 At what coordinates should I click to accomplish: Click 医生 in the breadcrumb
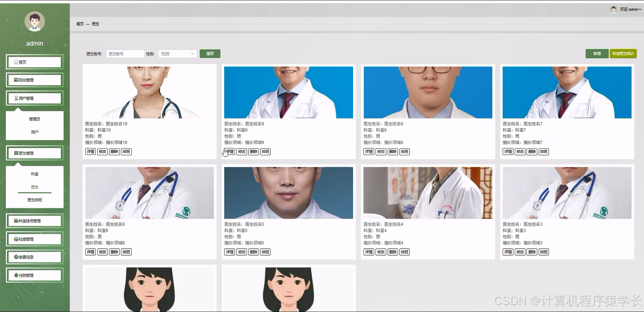coord(96,24)
